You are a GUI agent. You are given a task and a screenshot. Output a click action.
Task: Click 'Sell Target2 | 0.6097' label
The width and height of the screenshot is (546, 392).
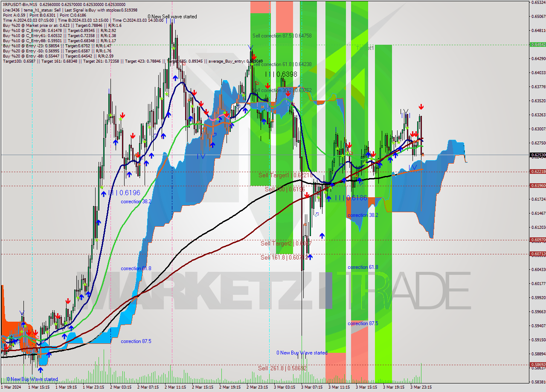coord(286,243)
